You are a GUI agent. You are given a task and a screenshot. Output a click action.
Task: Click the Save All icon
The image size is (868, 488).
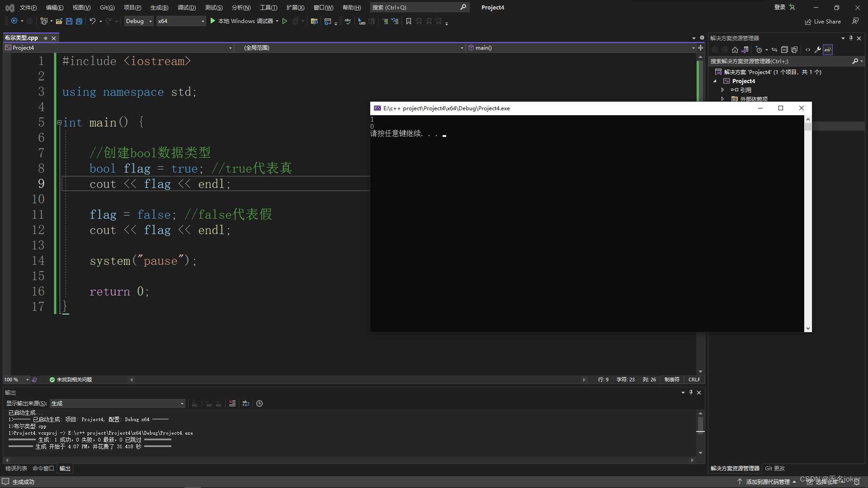pyautogui.click(x=79, y=21)
